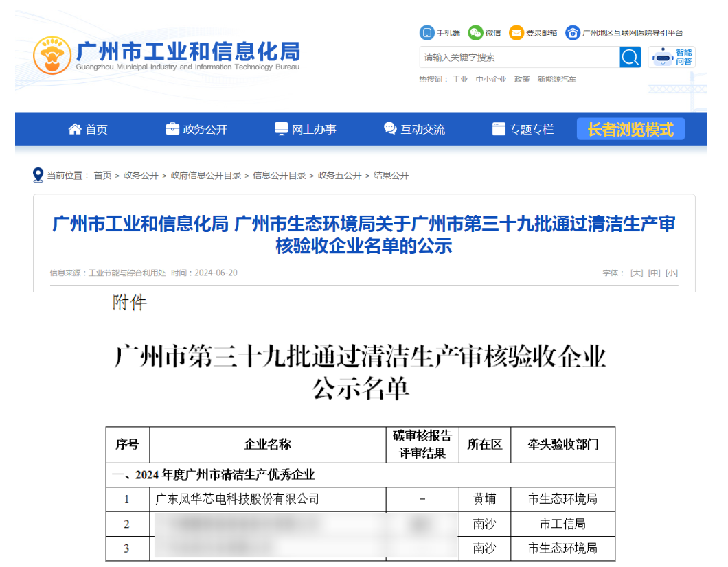Select 小 font size option
728x567 pixels.
tap(672, 273)
